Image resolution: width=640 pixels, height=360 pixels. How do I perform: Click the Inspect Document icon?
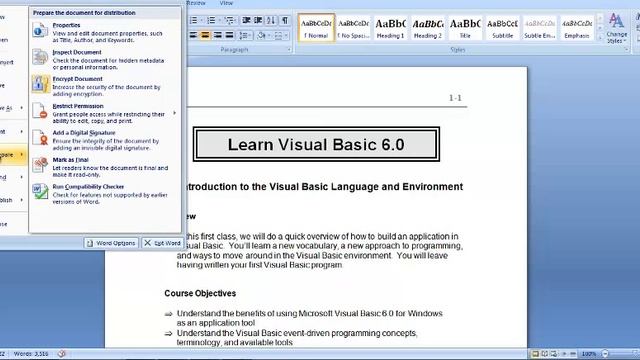pos(40,58)
